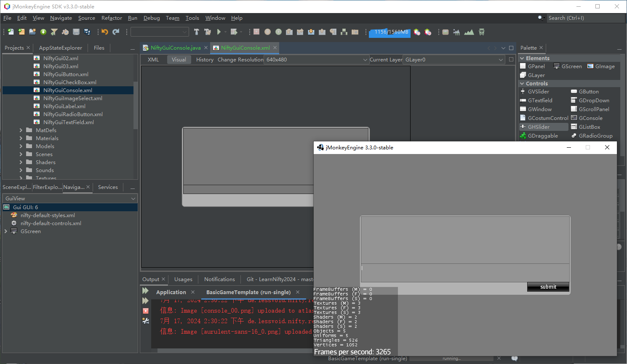Pick the GButton control in Palette
This screenshot has height=364, width=627.
(585, 92)
